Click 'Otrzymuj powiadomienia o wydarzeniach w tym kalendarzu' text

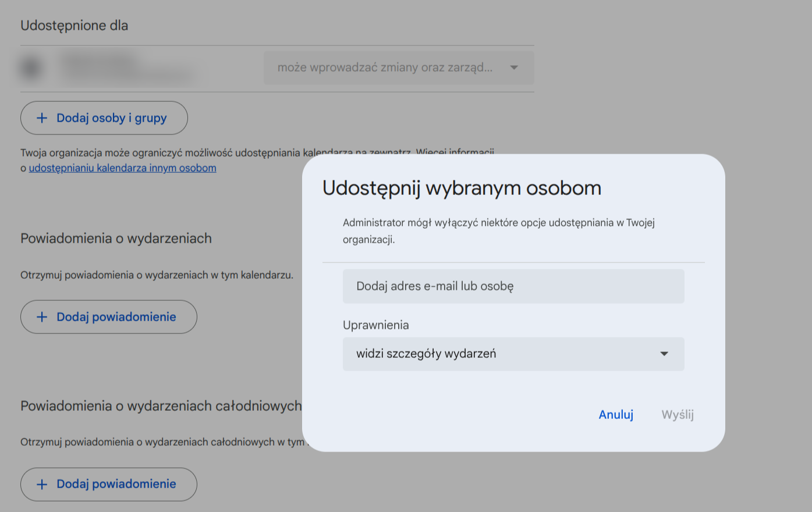157,275
